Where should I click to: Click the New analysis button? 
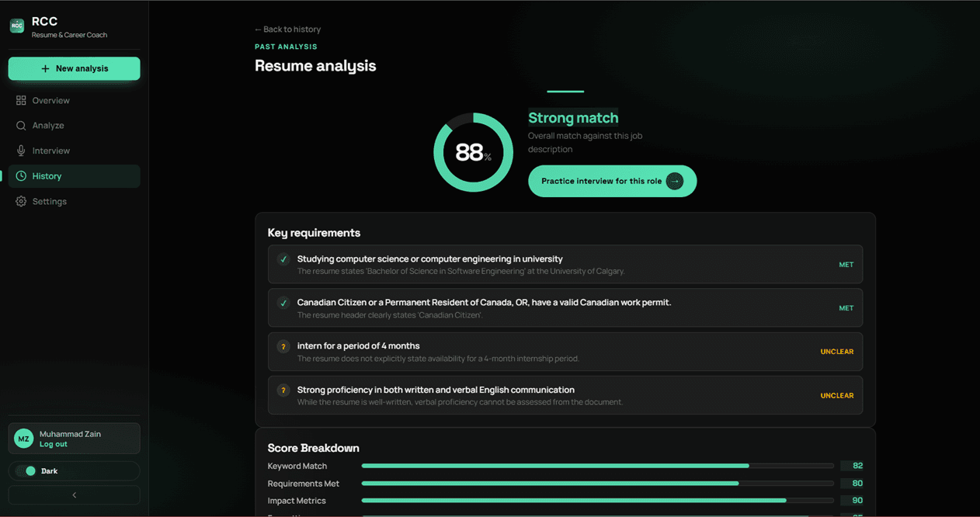point(75,68)
